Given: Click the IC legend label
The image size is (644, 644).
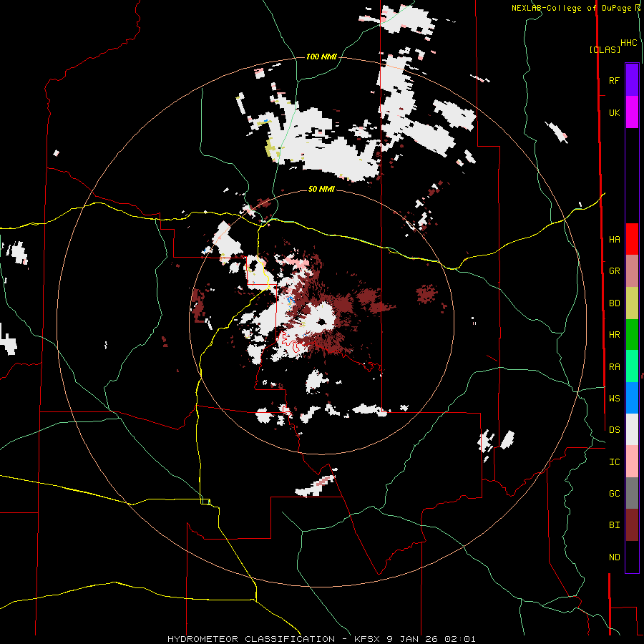Looking at the screenshot, I should (x=614, y=462).
